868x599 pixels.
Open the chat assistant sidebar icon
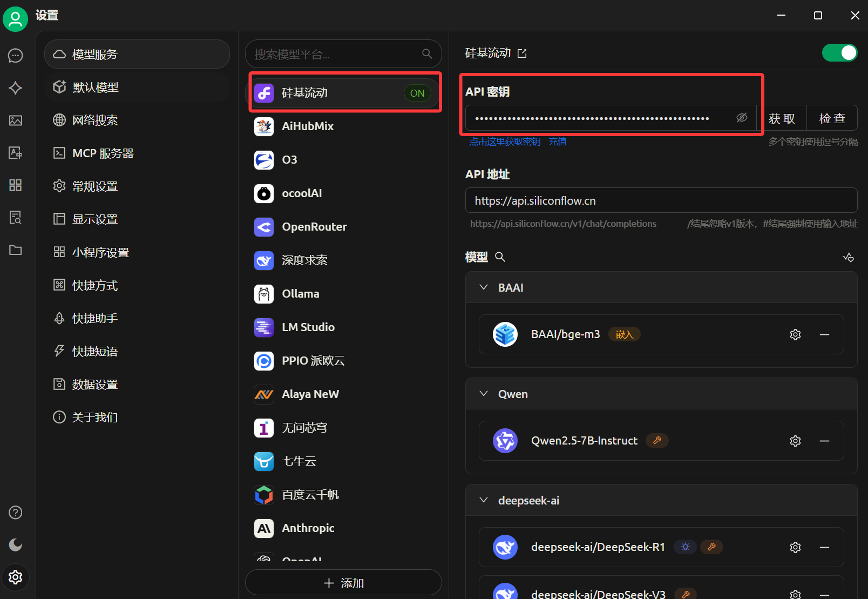tap(16, 55)
